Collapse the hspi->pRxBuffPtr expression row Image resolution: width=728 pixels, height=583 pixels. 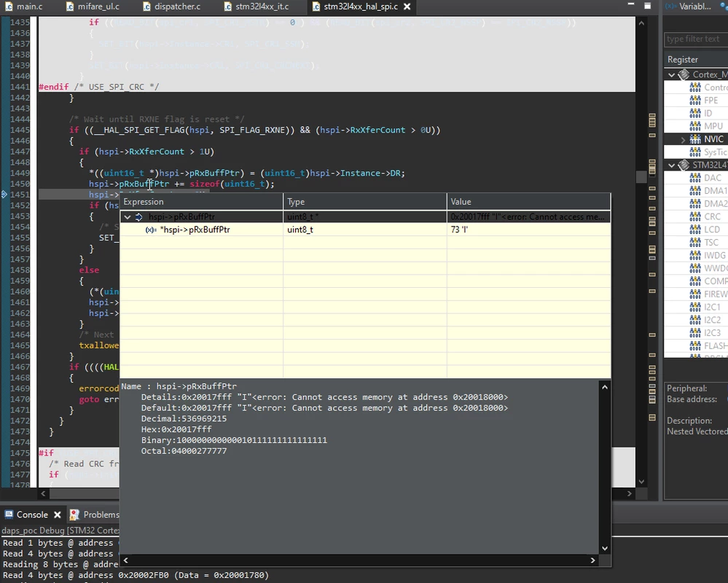click(x=128, y=216)
